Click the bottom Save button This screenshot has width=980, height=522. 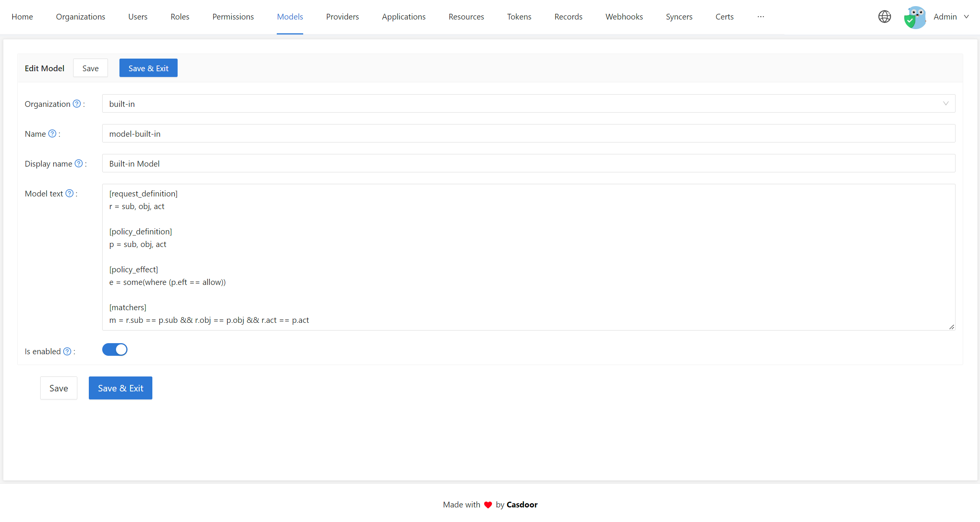pyautogui.click(x=59, y=388)
